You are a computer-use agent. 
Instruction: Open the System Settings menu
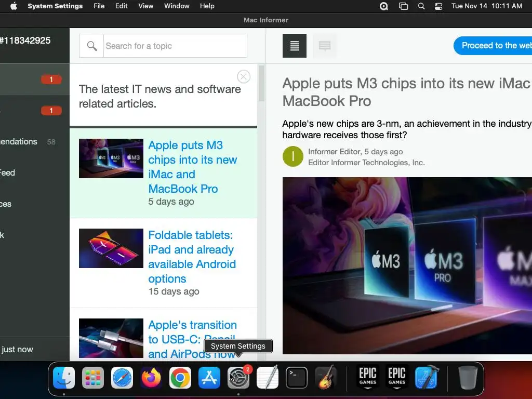coord(55,6)
